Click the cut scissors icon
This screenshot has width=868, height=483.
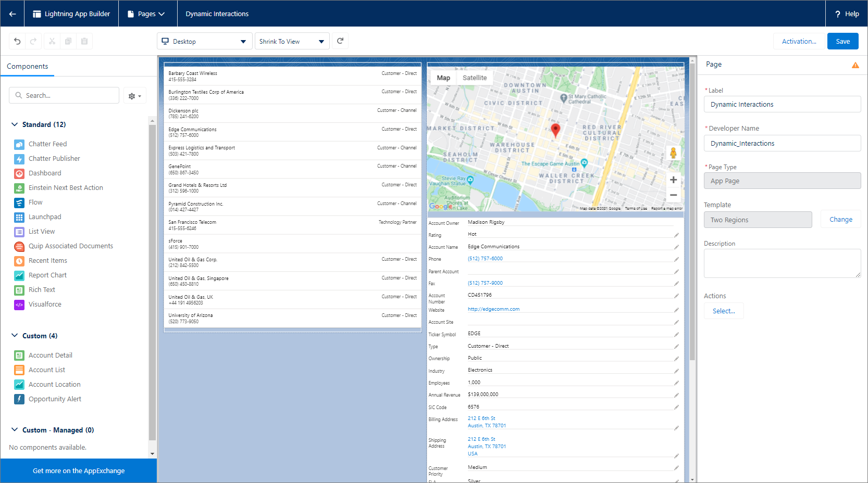(52, 41)
